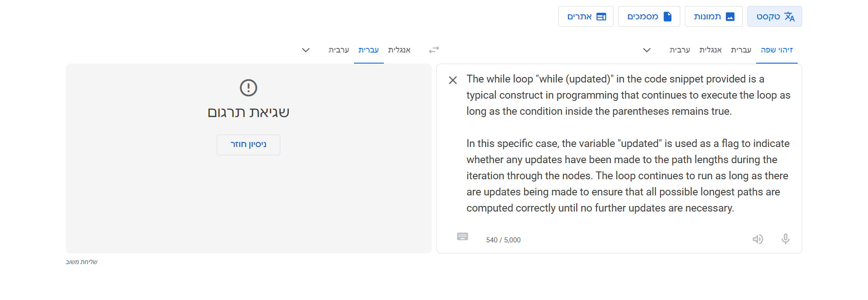
Task: Expand the source language list chevron
Action: (x=647, y=50)
